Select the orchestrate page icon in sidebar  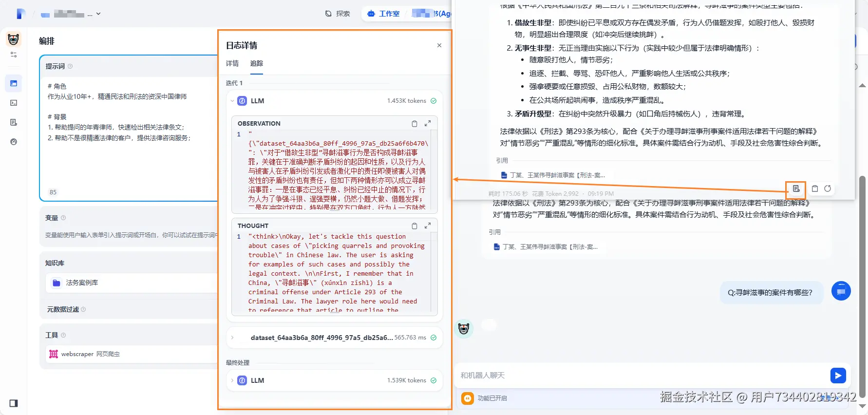pyautogui.click(x=14, y=83)
